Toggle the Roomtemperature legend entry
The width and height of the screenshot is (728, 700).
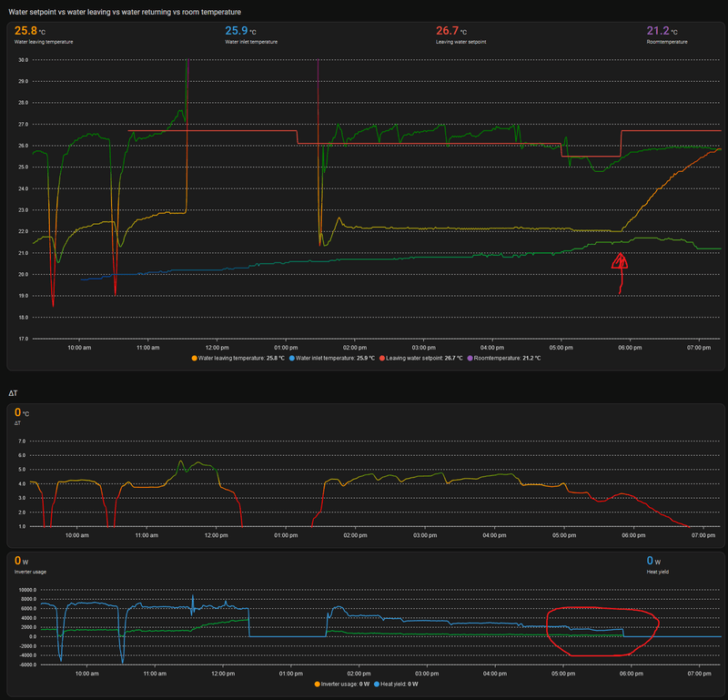[504, 358]
